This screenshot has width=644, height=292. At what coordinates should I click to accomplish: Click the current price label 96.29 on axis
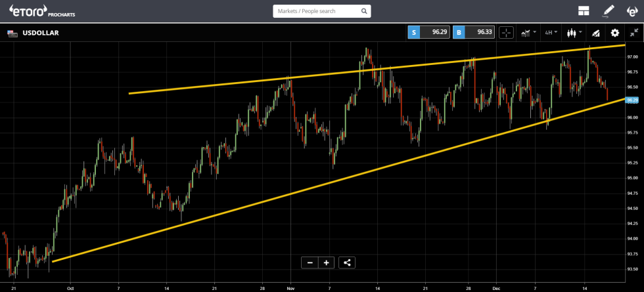click(x=632, y=100)
